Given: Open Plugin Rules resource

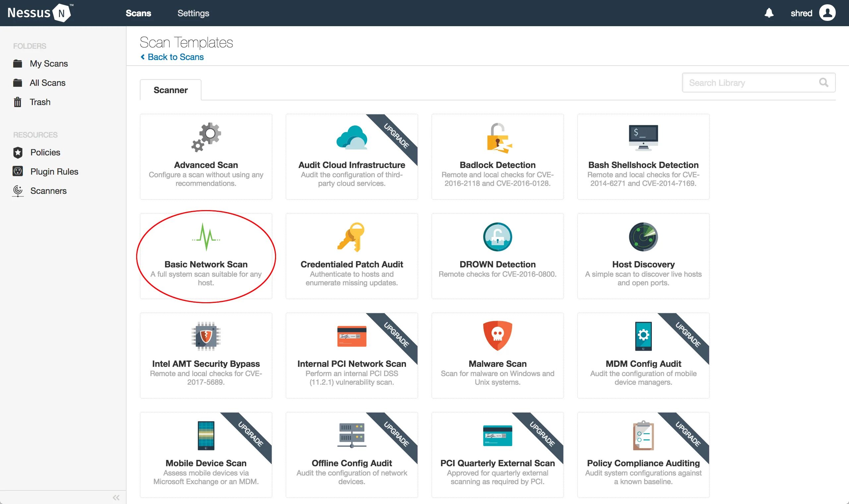Looking at the screenshot, I should [54, 172].
